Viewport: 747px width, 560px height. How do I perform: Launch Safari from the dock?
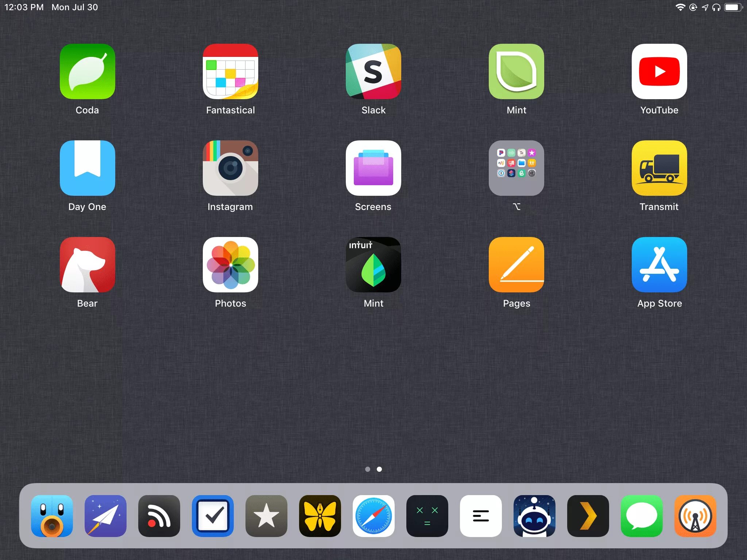point(373,516)
